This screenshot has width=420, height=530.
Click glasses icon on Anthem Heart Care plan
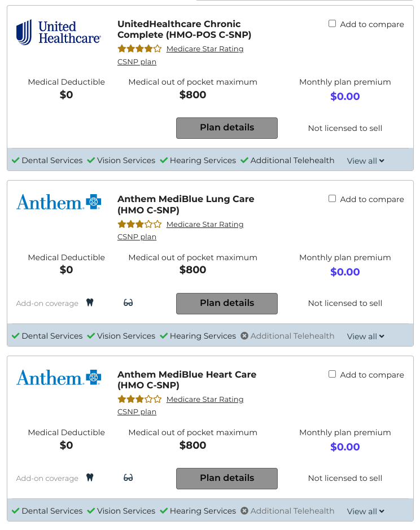click(x=128, y=478)
